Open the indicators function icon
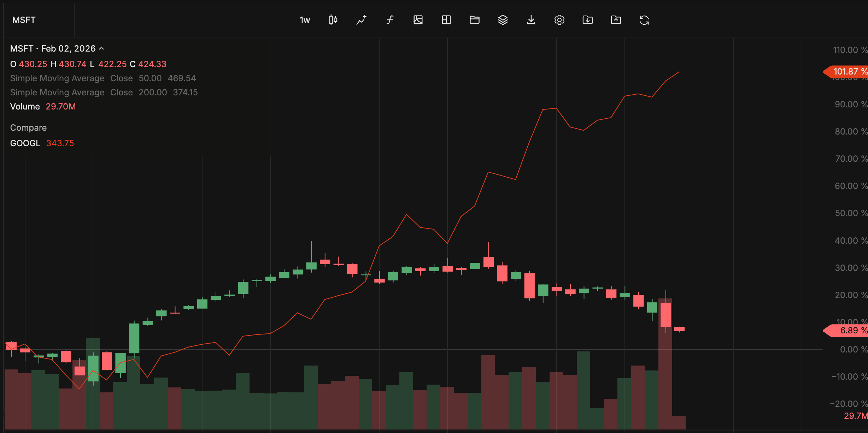The width and height of the screenshot is (868, 433). (389, 20)
